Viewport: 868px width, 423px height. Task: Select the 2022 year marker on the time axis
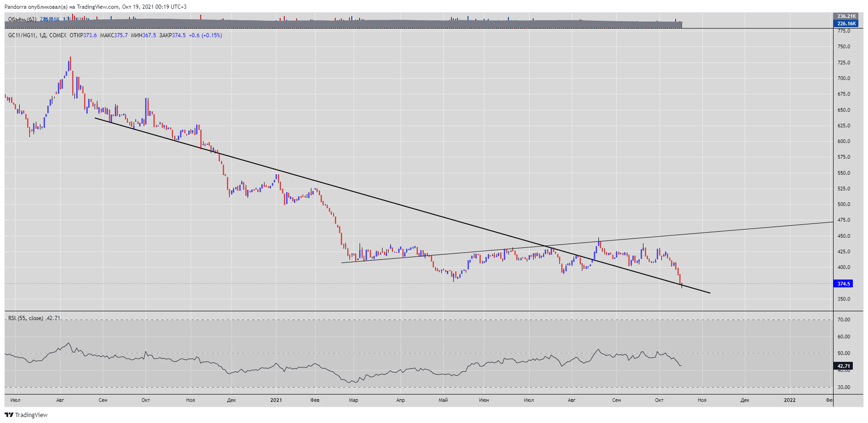[x=789, y=400]
